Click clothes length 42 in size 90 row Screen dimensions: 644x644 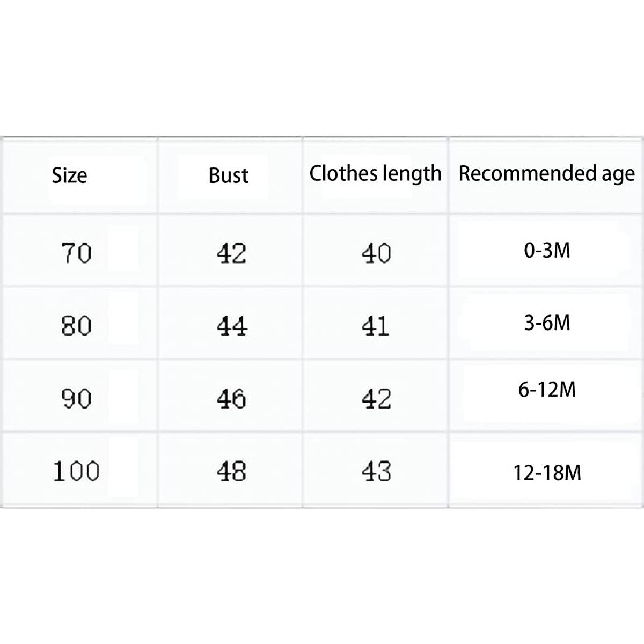[376, 399]
